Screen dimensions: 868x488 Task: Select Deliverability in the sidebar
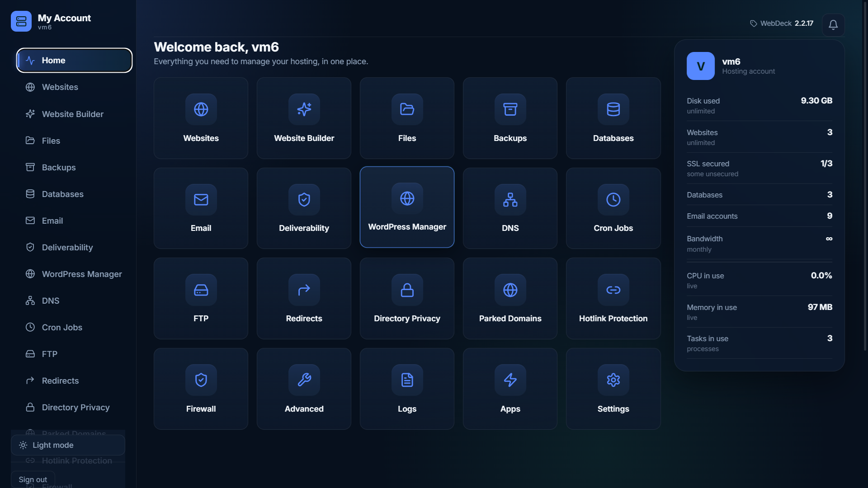(x=75, y=247)
